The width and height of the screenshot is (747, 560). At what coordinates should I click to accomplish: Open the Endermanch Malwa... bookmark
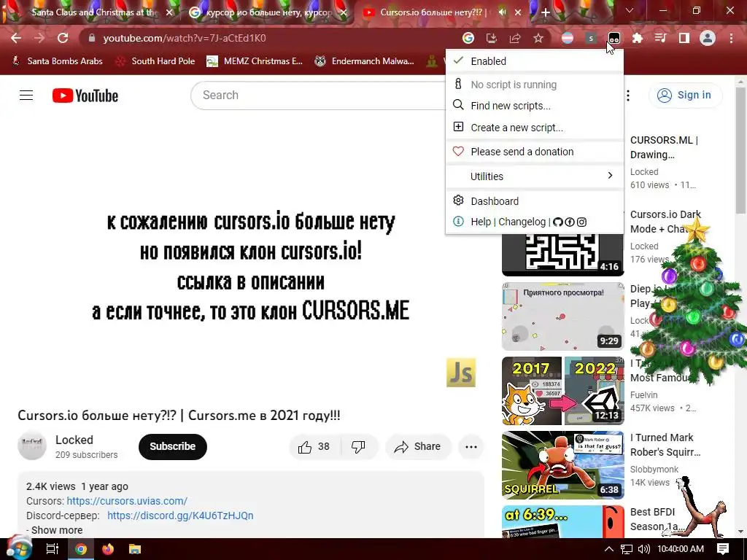(365, 61)
